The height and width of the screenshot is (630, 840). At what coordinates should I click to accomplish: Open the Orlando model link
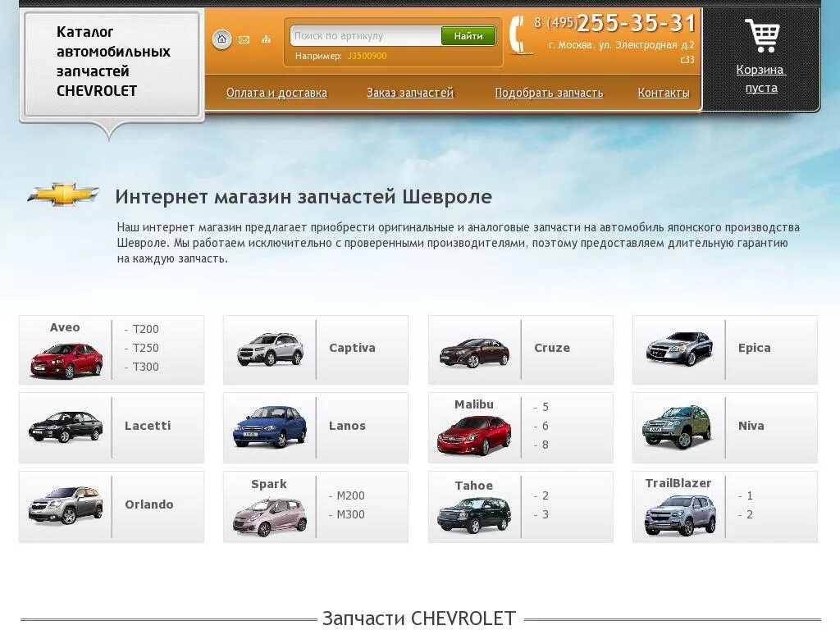pyautogui.click(x=149, y=504)
